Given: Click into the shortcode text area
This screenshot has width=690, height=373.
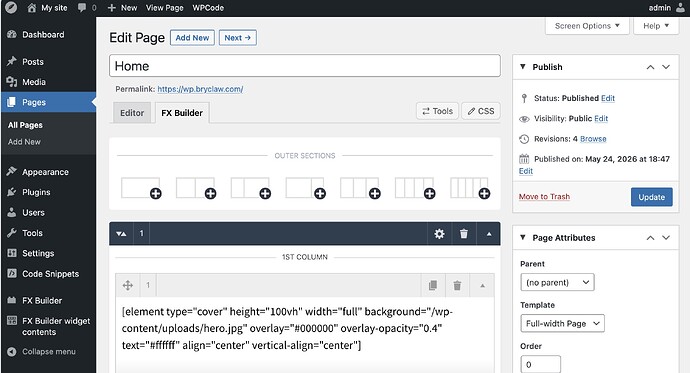Looking at the screenshot, I should click(305, 335).
